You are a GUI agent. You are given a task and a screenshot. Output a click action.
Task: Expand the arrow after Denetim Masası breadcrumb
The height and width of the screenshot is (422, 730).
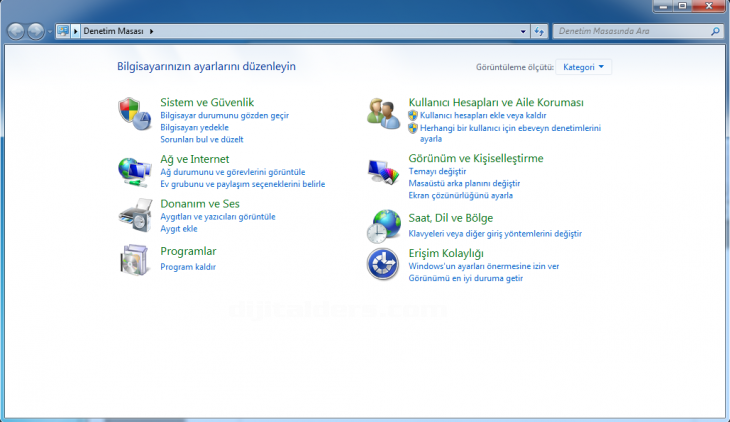(151, 31)
